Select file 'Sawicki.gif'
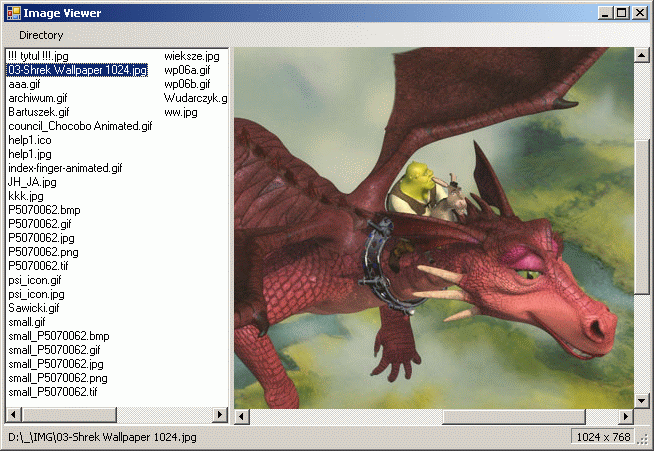This screenshot has width=654, height=451. 34,308
